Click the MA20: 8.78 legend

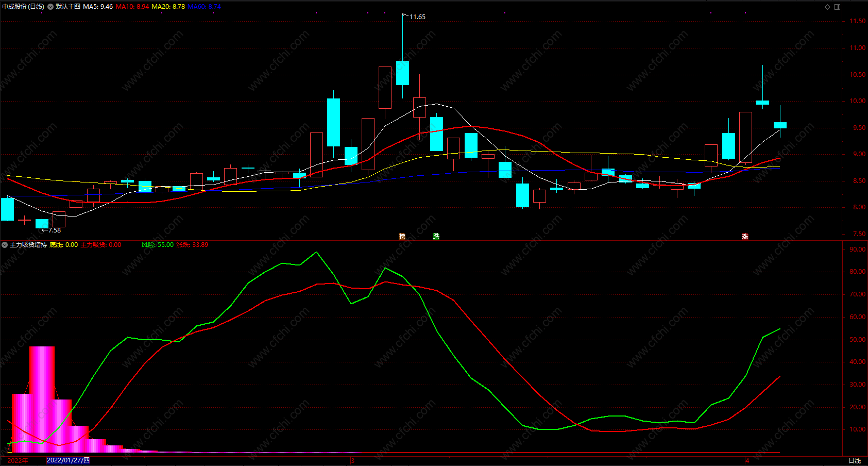click(x=168, y=7)
